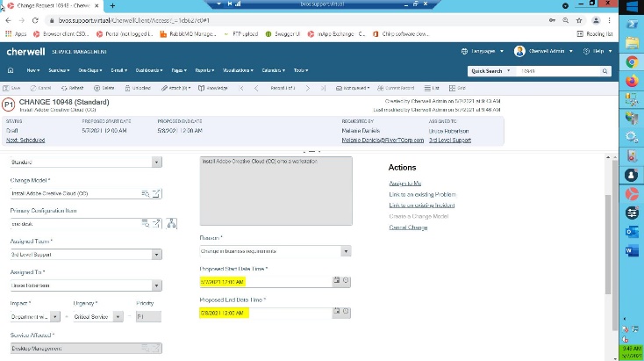Delete the change record via toolbar
The width and height of the screenshot is (644, 361).
point(104,88)
